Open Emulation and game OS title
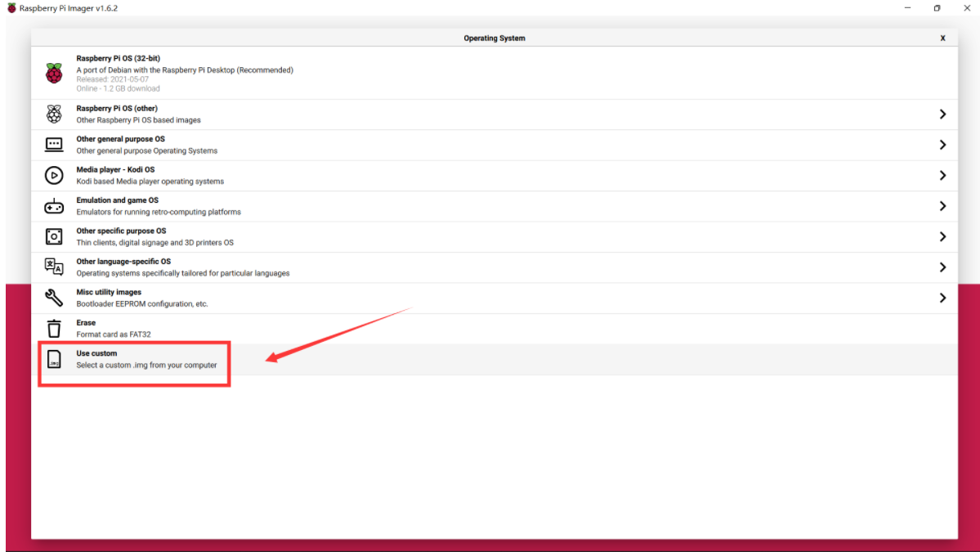The image size is (980, 552). [118, 200]
